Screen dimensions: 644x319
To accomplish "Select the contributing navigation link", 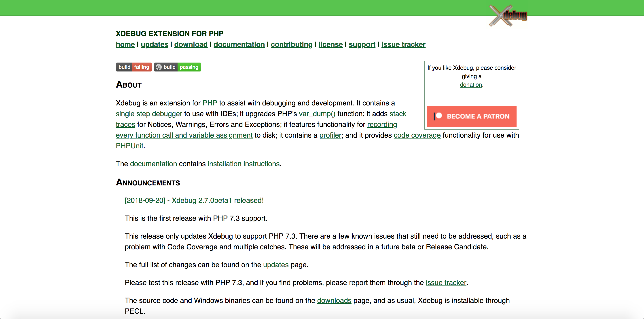I will 292,44.
